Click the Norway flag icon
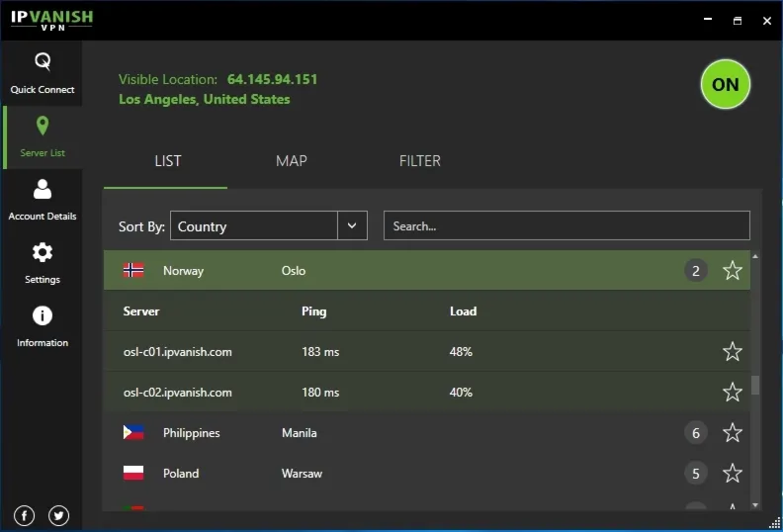Viewport: 783px width, 532px height. tap(133, 270)
